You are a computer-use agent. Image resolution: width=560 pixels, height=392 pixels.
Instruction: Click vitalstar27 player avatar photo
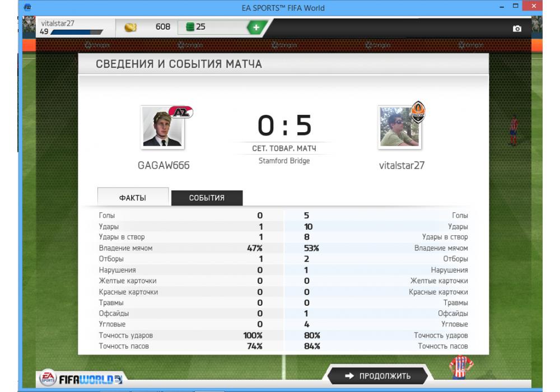[400, 128]
